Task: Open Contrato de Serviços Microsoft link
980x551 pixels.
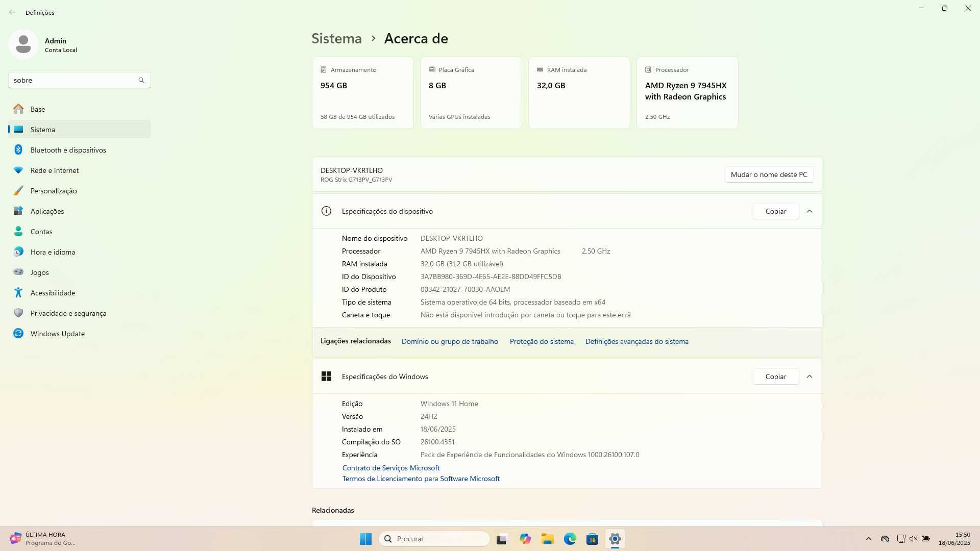Action: (x=391, y=468)
